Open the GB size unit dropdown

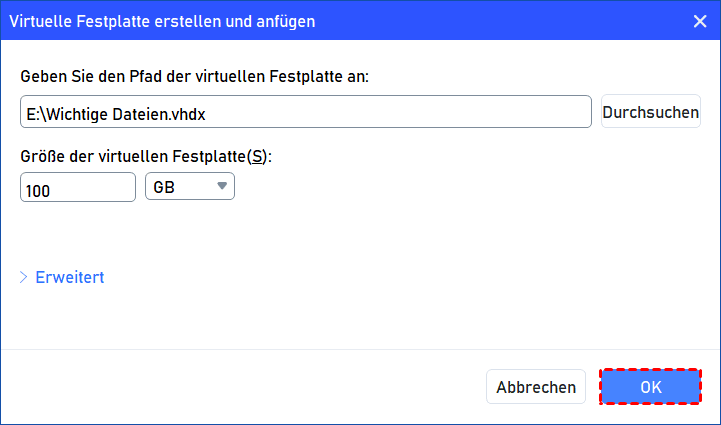point(190,187)
